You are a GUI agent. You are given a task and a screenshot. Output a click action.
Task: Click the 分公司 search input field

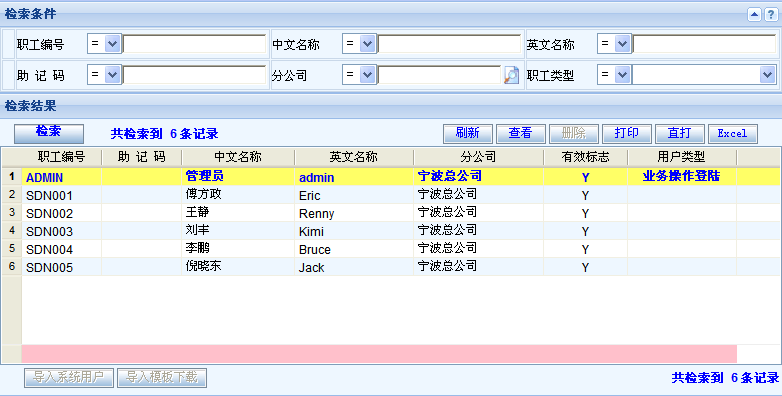pos(439,75)
